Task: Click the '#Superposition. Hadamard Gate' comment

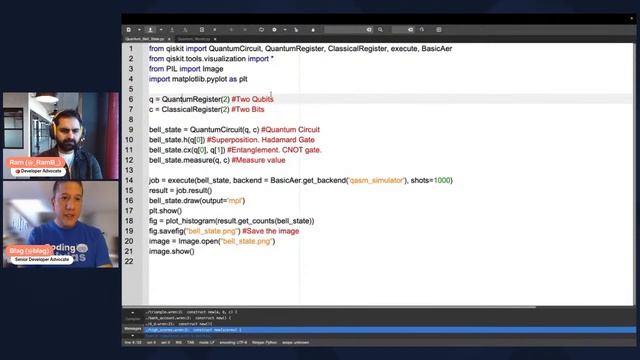Action: (x=261, y=140)
